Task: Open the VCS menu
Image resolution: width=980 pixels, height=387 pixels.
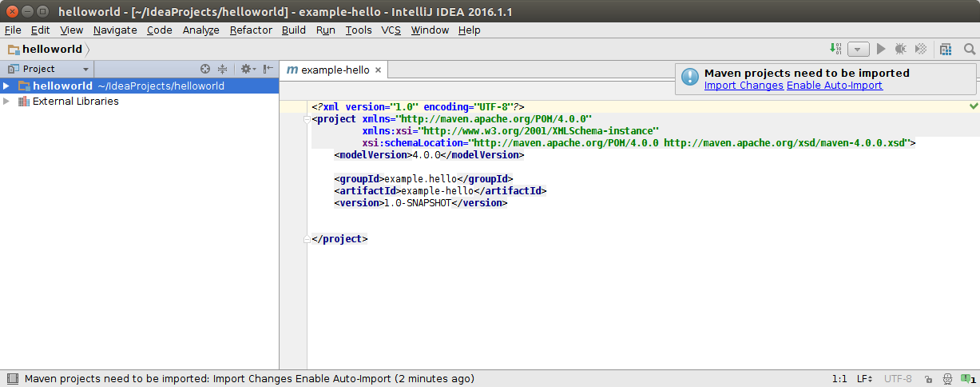Action: 391,30
